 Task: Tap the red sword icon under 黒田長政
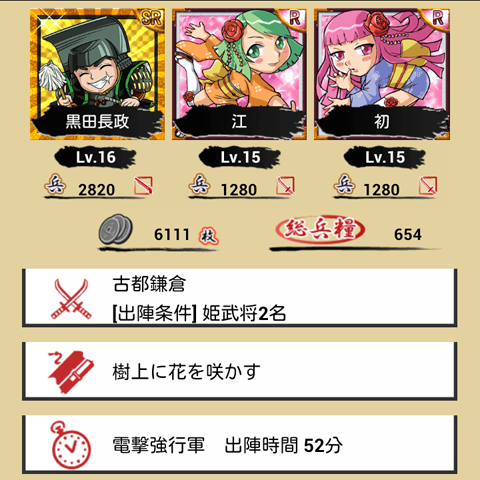(144, 186)
